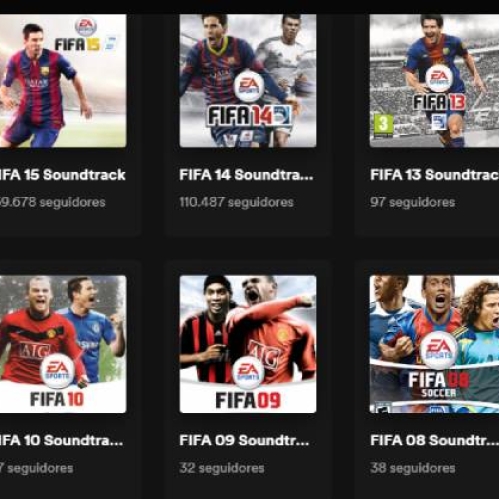The image size is (499, 499).
Task: Open the FIFA 15 cover thumbnail
Action: (63, 81)
